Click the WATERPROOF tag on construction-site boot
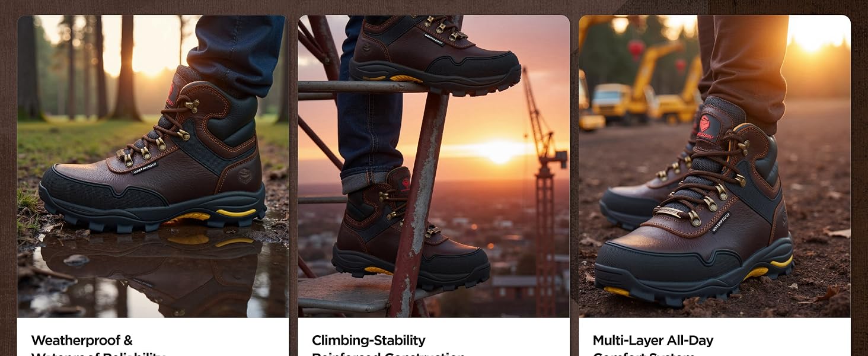Screen dimensions: 868x356 tap(721, 223)
